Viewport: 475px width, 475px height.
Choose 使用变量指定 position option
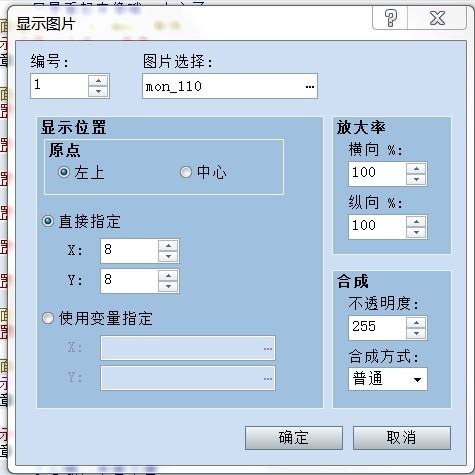click(48, 318)
